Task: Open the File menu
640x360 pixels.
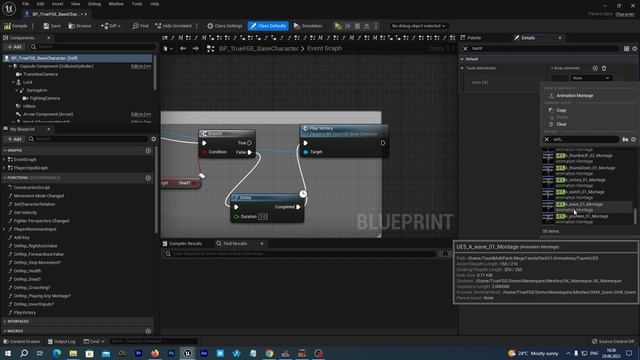Action: 25,4
